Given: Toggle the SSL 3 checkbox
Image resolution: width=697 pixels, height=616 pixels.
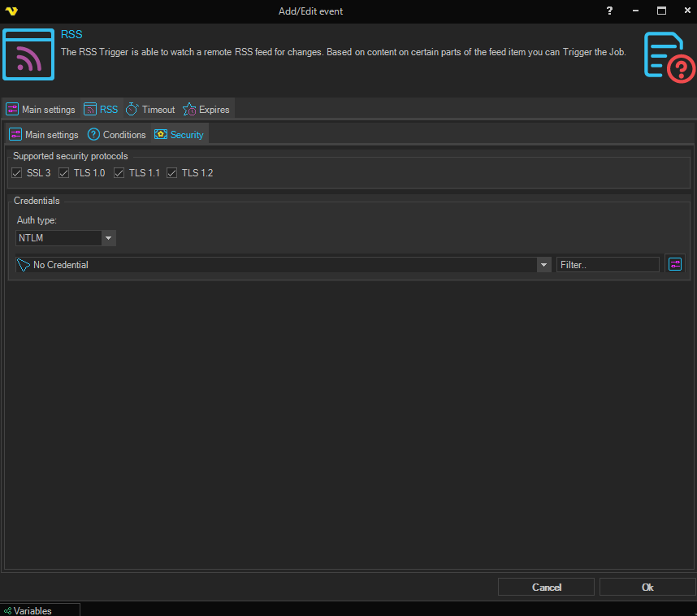Looking at the screenshot, I should point(17,173).
